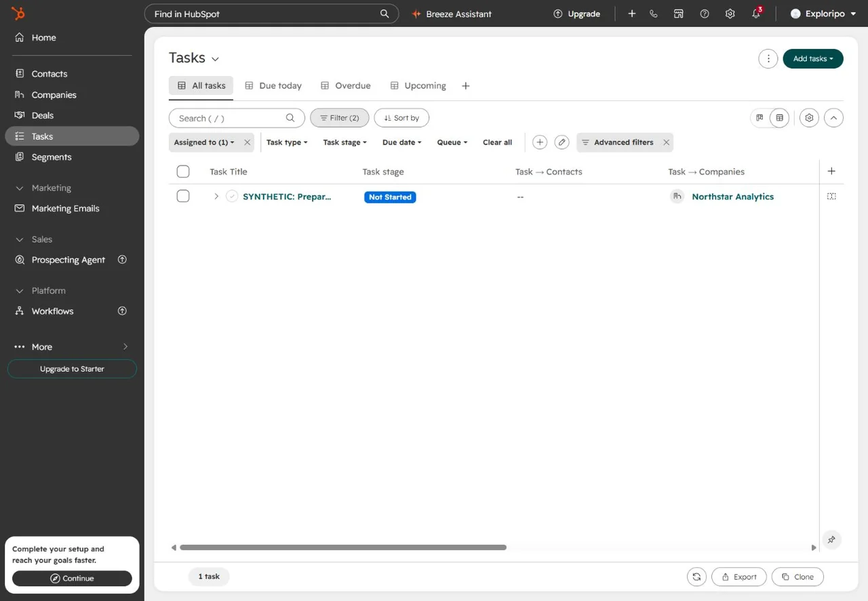The width and height of the screenshot is (868, 601).
Task: Click the Export button
Action: [x=739, y=577]
